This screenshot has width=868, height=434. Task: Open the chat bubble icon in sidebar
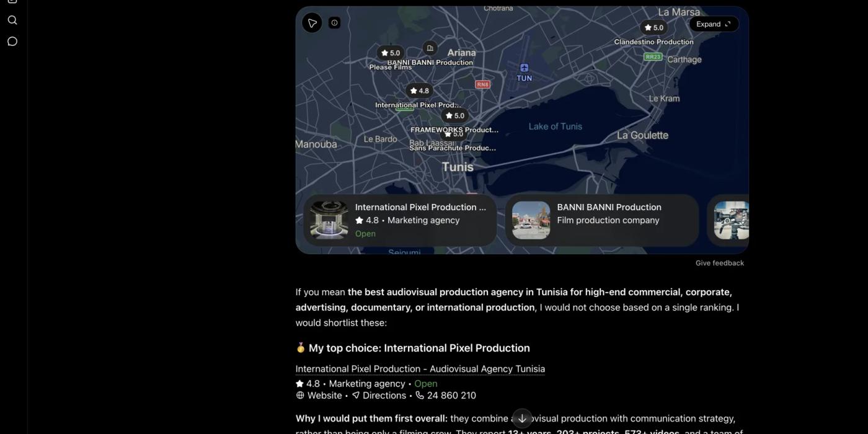click(12, 42)
